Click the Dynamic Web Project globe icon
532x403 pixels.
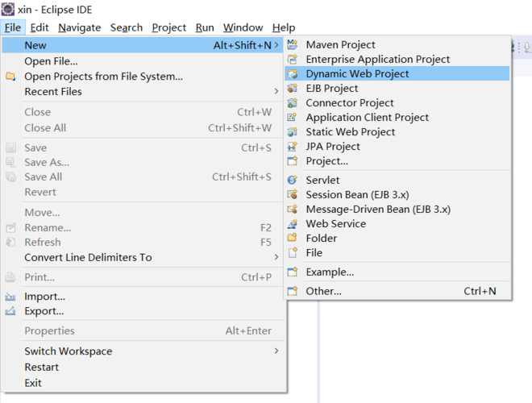click(292, 73)
